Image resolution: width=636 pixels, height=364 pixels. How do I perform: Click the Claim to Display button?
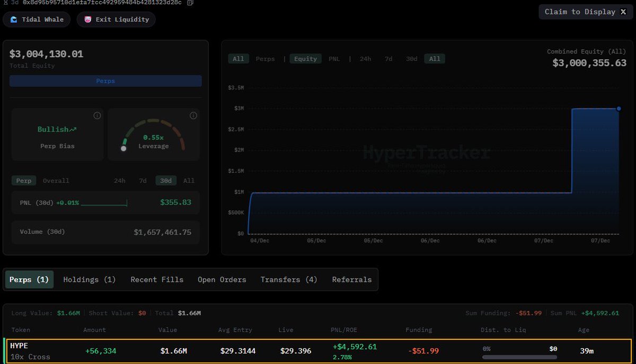(586, 12)
